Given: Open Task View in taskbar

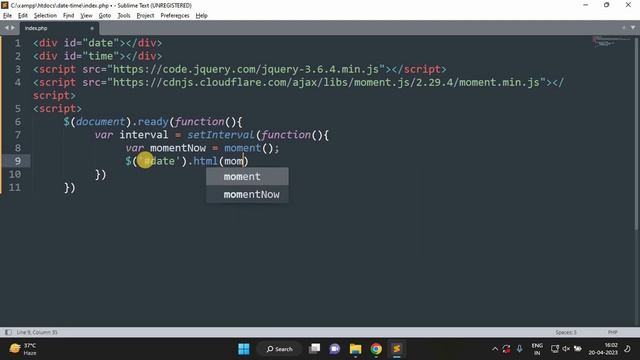Looking at the screenshot, I should point(314,349).
